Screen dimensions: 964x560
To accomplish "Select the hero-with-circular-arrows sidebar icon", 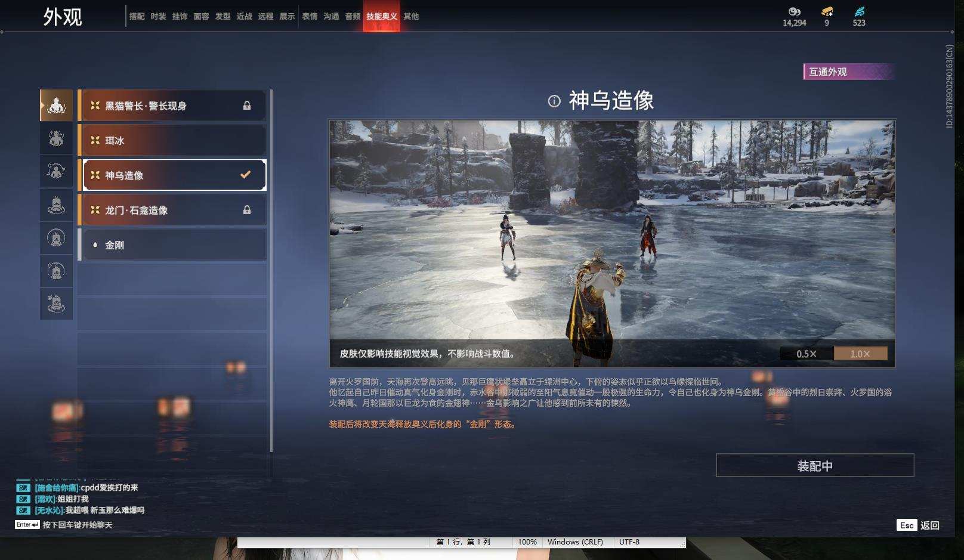I will point(56,172).
